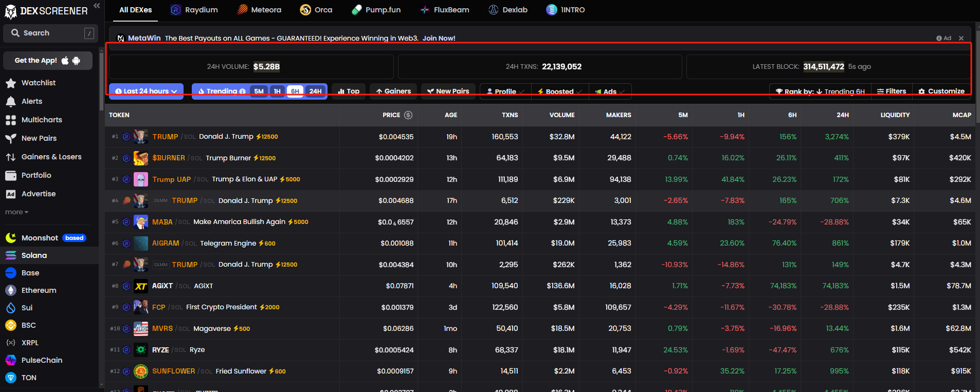Image resolution: width=980 pixels, height=392 pixels.
Task: Open the FCP First Crypto President row
Action: tap(540, 307)
